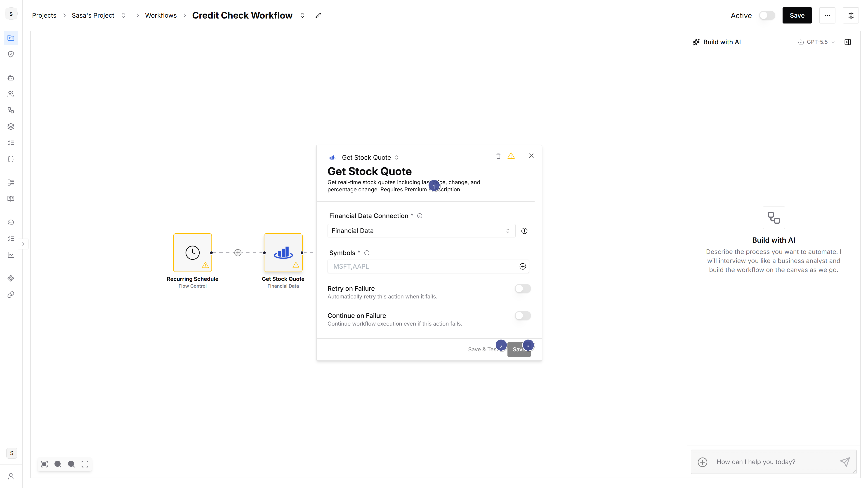This screenshot has width=868, height=488.
Task: Open the Financial Data connection dropdown
Action: click(421, 231)
